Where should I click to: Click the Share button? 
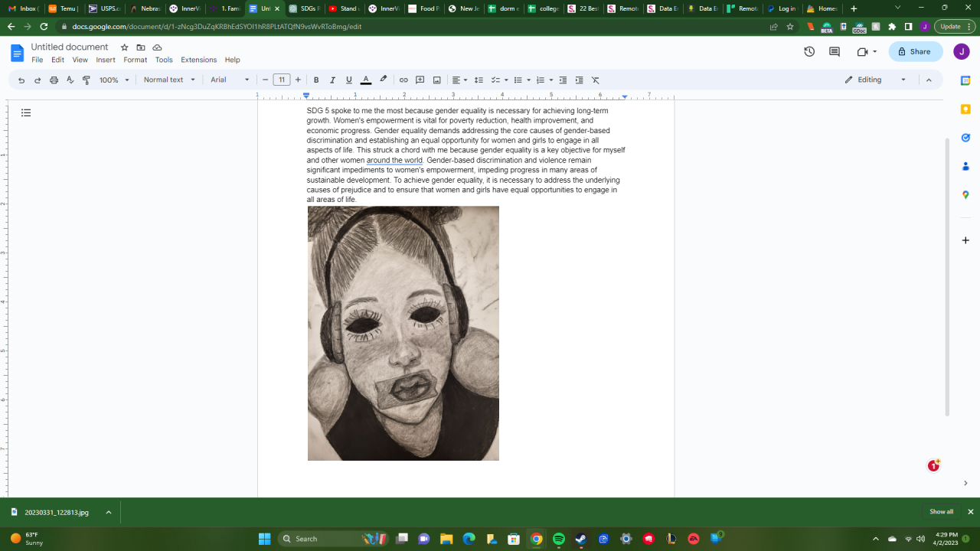point(915,51)
